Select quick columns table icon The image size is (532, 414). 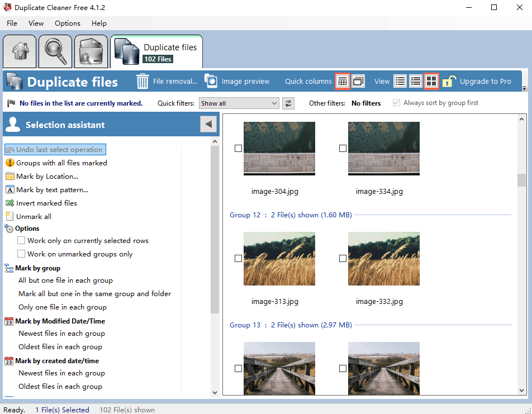(343, 81)
